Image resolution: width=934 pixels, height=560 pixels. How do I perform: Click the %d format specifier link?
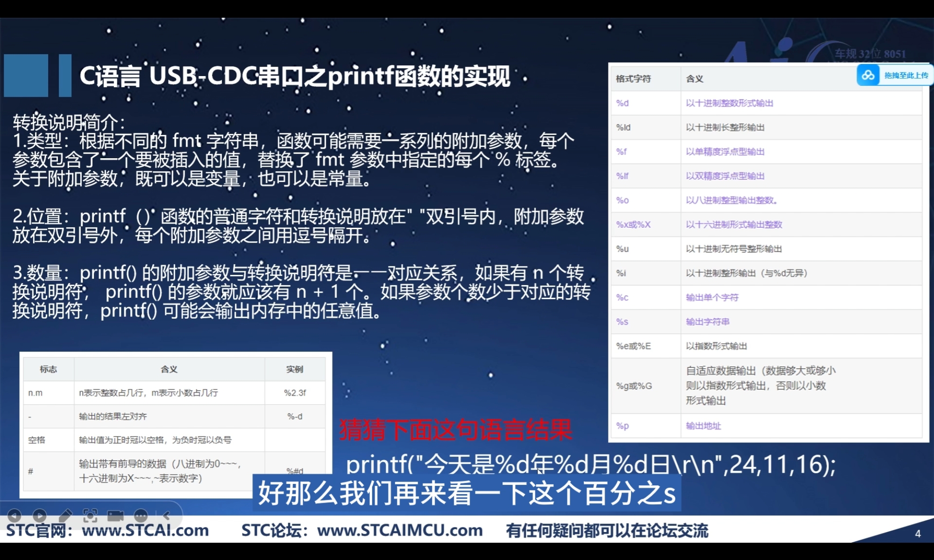pyautogui.click(x=622, y=103)
